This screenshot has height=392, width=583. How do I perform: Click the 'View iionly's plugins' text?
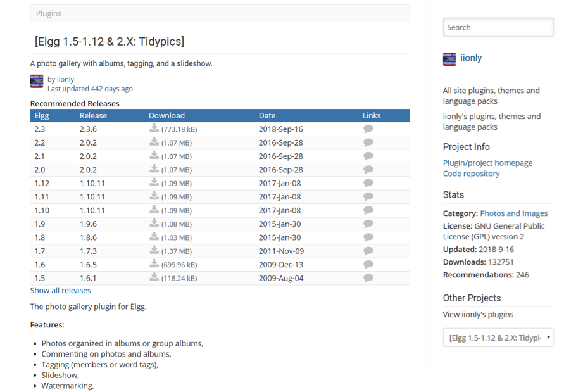click(478, 315)
